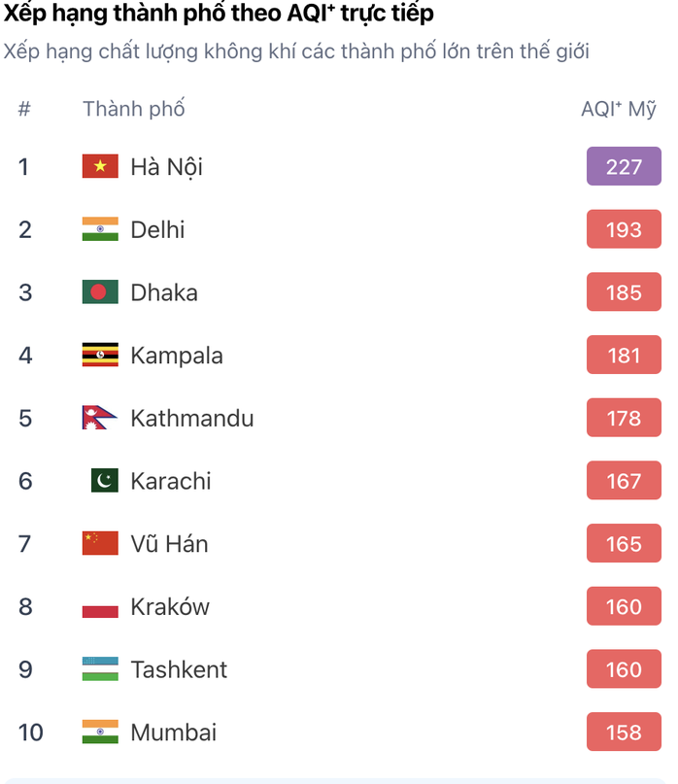Click the red 193 AQI badge
Viewport: 678px width, 784px height.
[x=624, y=229]
